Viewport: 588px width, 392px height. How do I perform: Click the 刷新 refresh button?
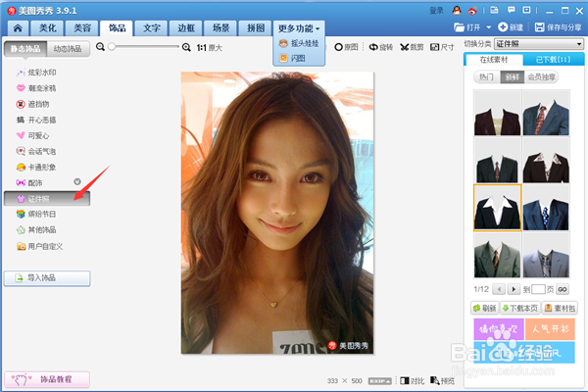pos(484,308)
